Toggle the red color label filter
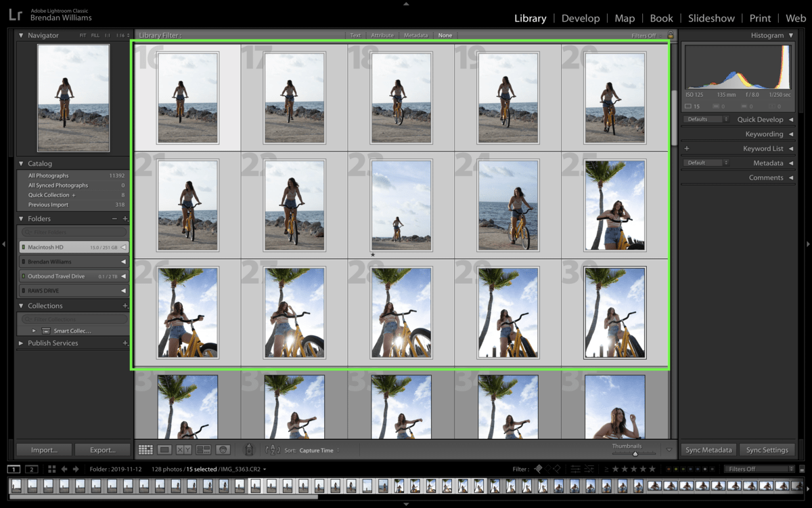 click(x=668, y=469)
